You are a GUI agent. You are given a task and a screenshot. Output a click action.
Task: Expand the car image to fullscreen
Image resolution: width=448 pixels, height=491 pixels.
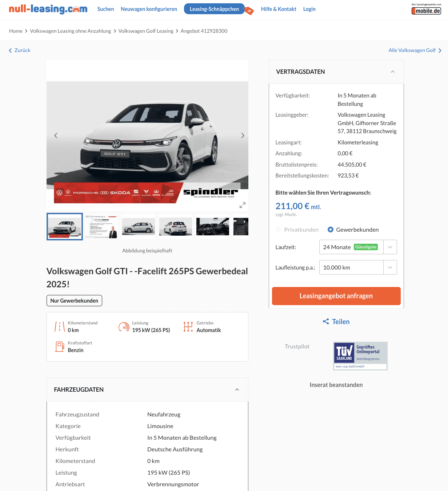tap(243, 205)
